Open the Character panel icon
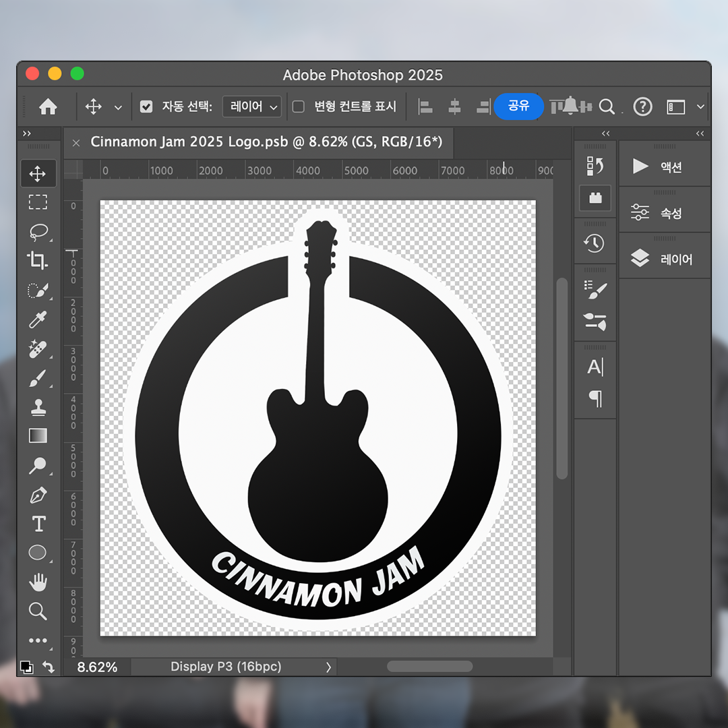The width and height of the screenshot is (728, 728). [595, 367]
